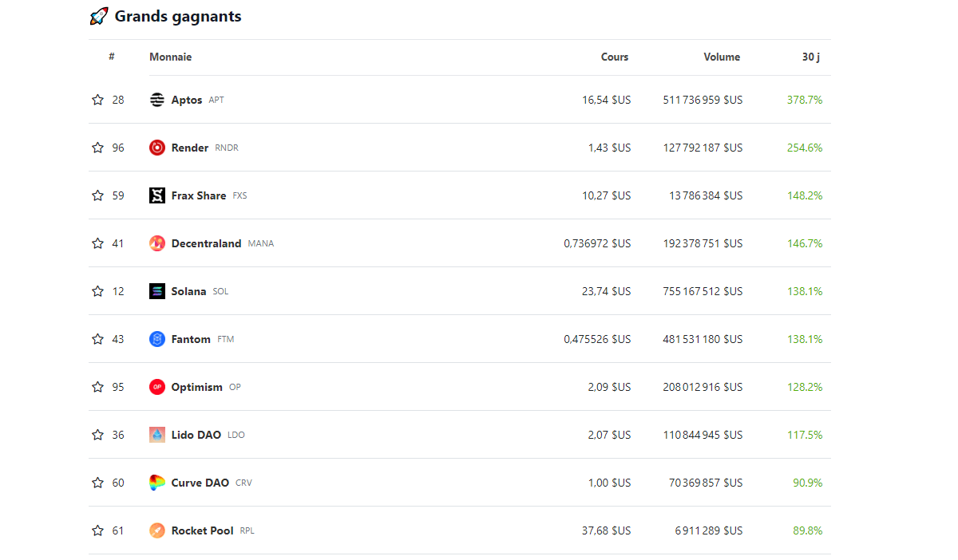
Task: Toggle favorite star for Solana
Action: click(x=97, y=291)
